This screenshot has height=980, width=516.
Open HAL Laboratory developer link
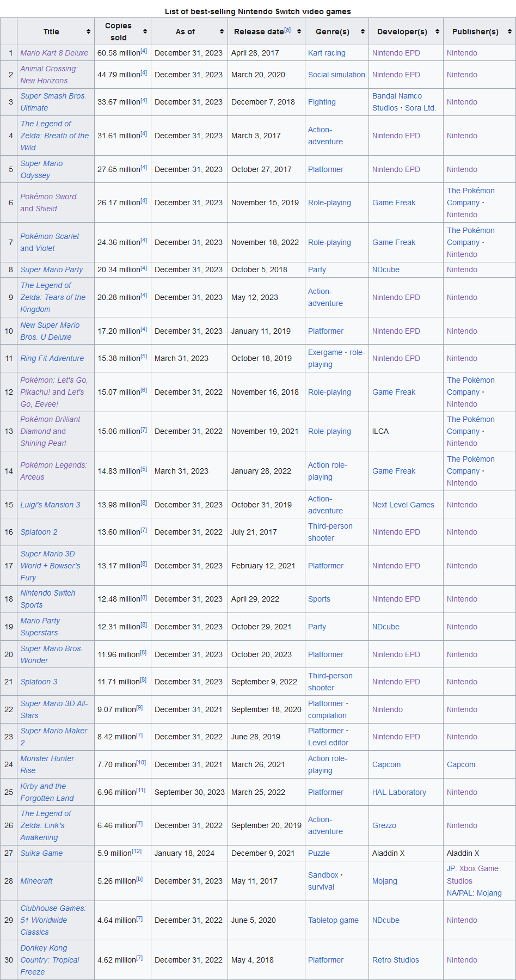[x=399, y=792]
